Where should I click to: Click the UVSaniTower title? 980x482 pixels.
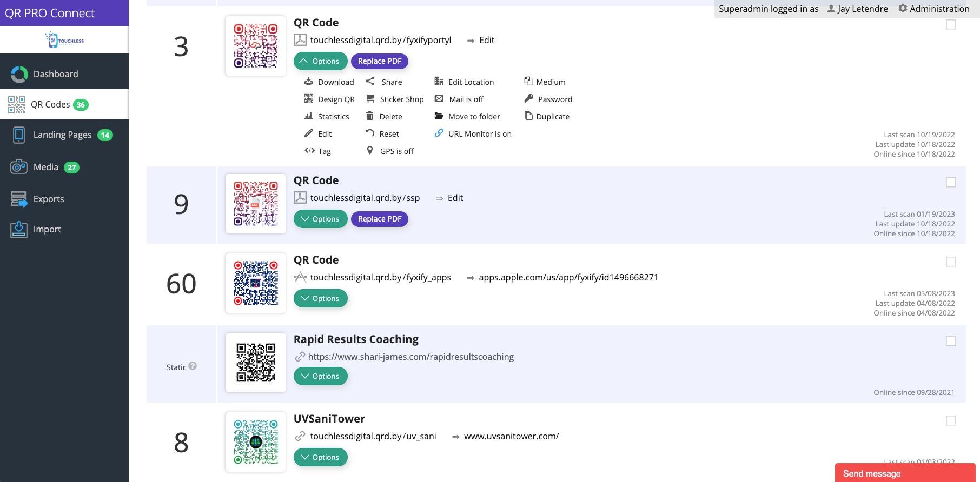pos(329,419)
